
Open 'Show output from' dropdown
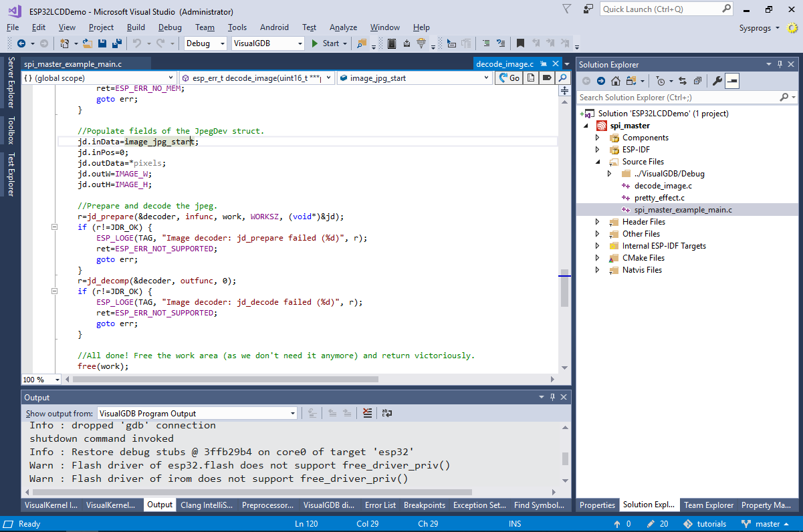pyautogui.click(x=197, y=414)
